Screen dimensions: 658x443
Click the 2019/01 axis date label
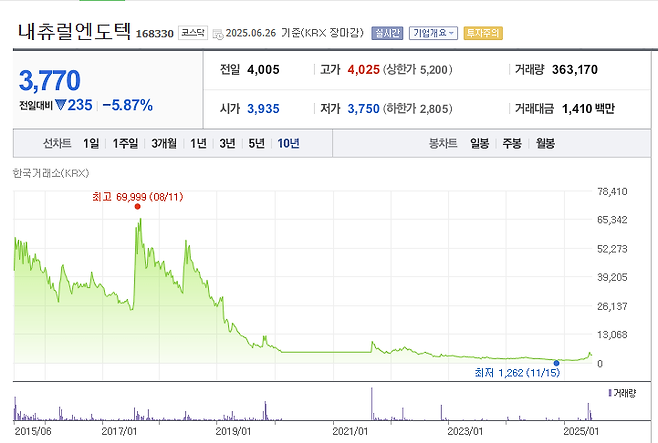[x=233, y=431]
